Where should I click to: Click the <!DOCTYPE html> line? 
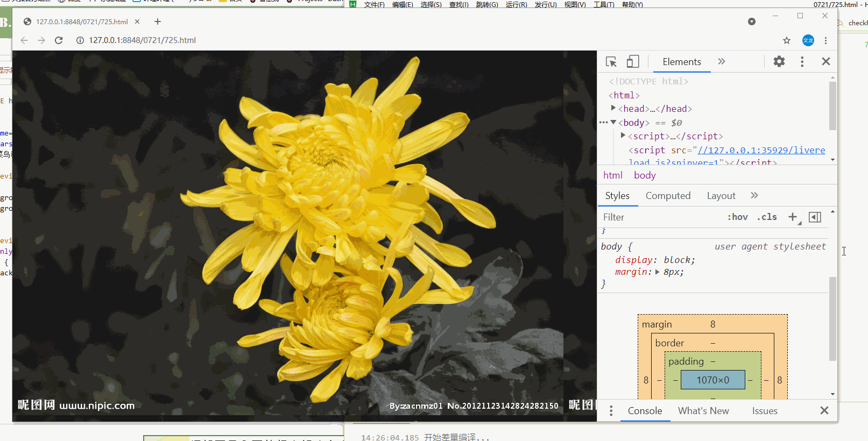[648, 81]
